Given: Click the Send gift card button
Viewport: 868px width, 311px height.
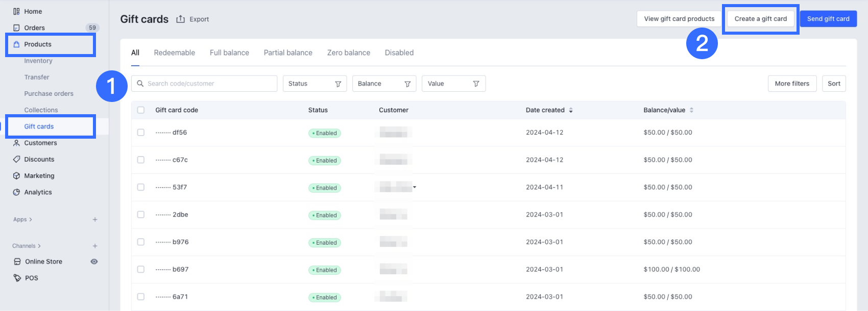Looking at the screenshot, I should tap(828, 19).
